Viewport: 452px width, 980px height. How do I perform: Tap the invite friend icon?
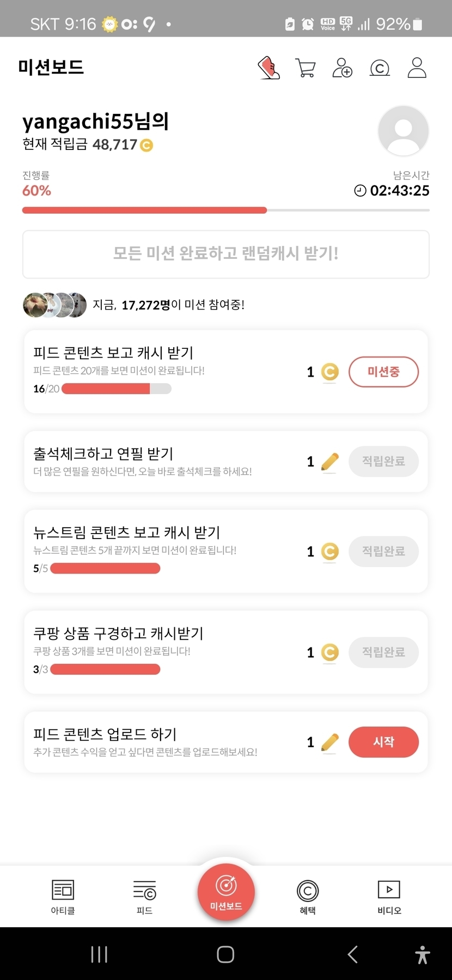[342, 68]
